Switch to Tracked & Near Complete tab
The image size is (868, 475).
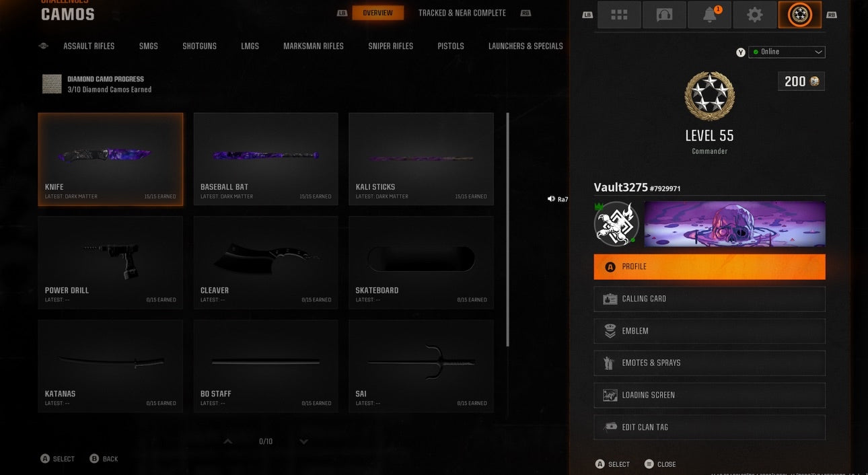click(x=462, y=12)
